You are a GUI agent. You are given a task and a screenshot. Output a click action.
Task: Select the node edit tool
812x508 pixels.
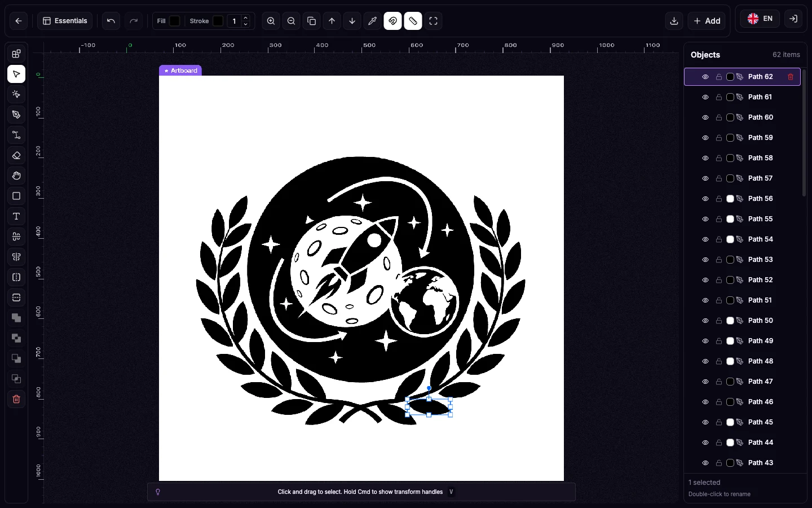16,94
